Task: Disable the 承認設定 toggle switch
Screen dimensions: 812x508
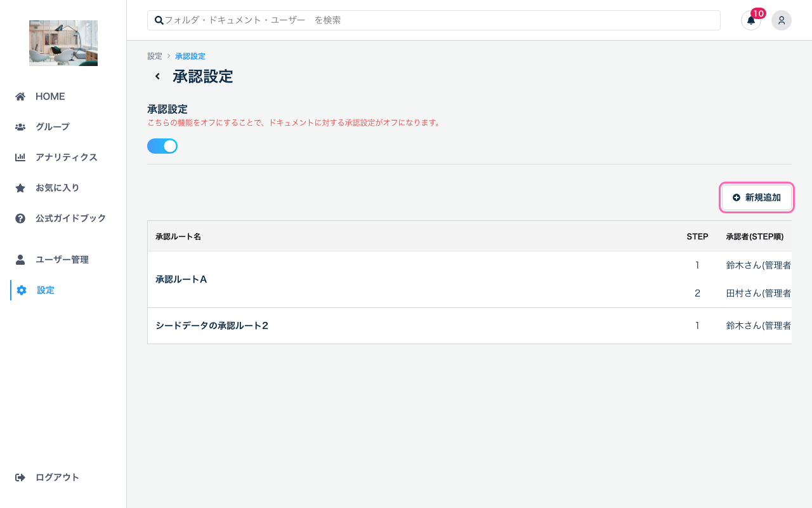Action: tap(162, 146)
